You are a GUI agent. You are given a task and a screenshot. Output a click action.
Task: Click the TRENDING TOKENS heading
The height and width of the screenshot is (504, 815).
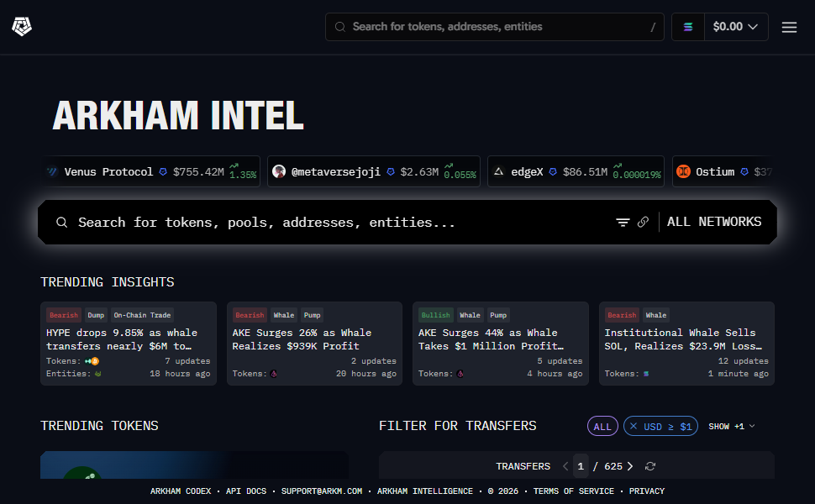tap(99, 426)
